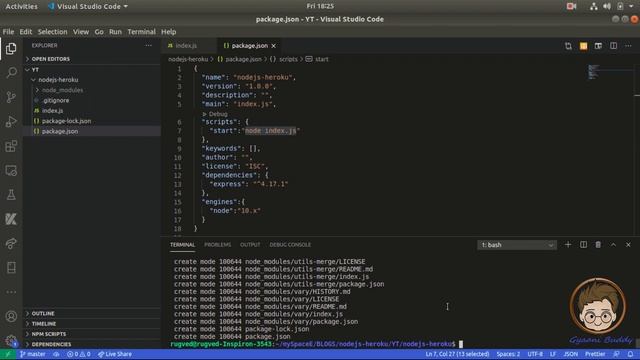This screenshot has width=640, height=360.
Task: Split the terminal panel
Action: pyautogui.click(x=583, y=244)
